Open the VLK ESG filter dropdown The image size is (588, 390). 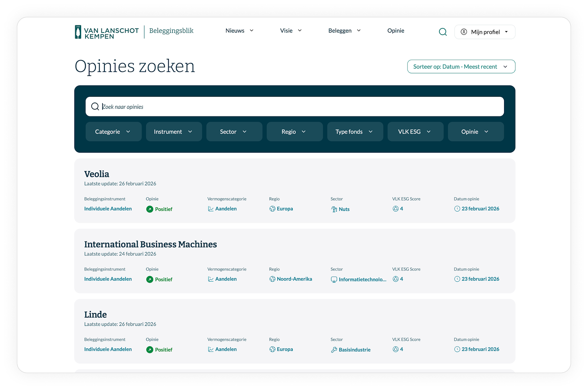(x=415, y=132)
